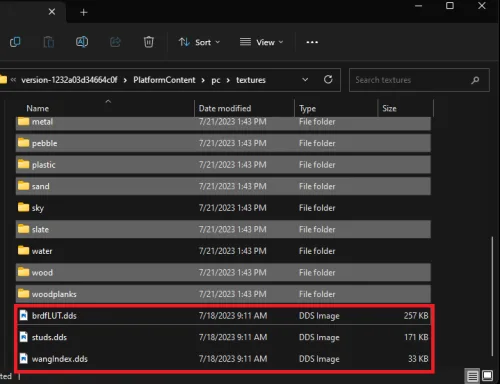This screenshot has width=500, height=384.
Task: Switch to large thumbnails view icon
Action: 487,376
